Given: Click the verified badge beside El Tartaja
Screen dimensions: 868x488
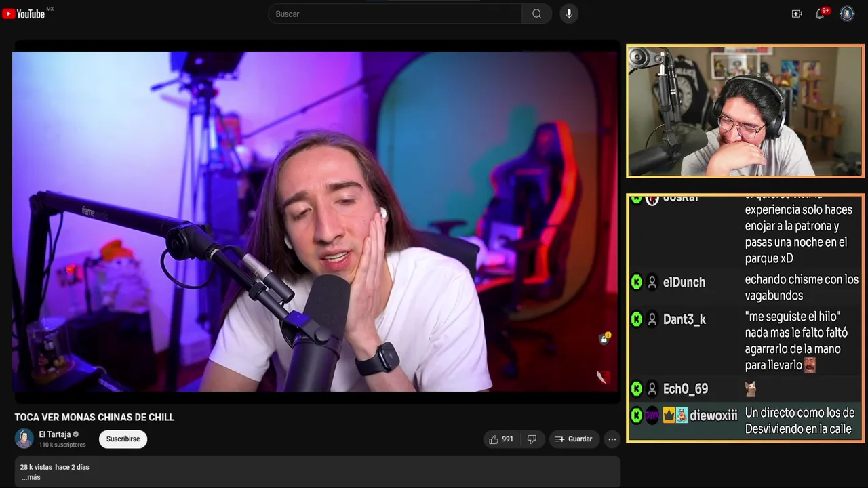Looking at the screenshot, I should 76,434.
